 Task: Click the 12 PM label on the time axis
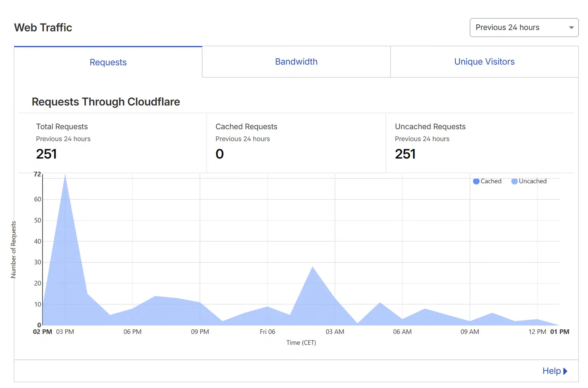click(537, 332)
